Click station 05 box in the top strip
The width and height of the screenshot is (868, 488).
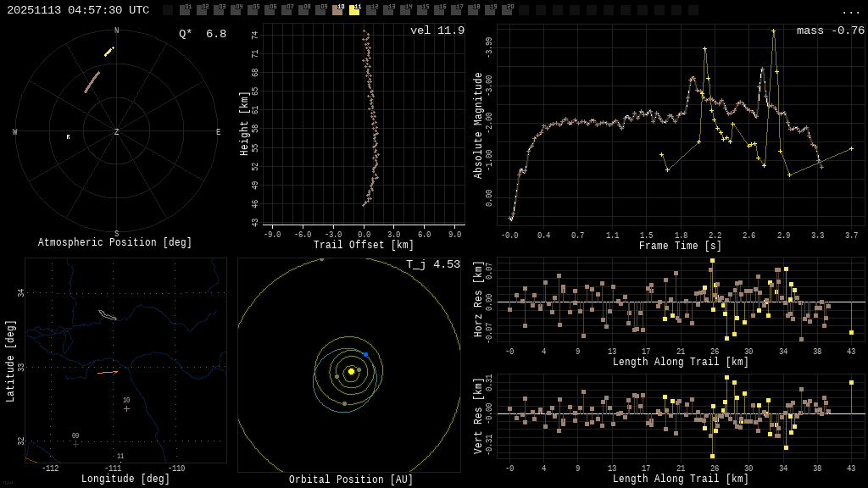253,10
